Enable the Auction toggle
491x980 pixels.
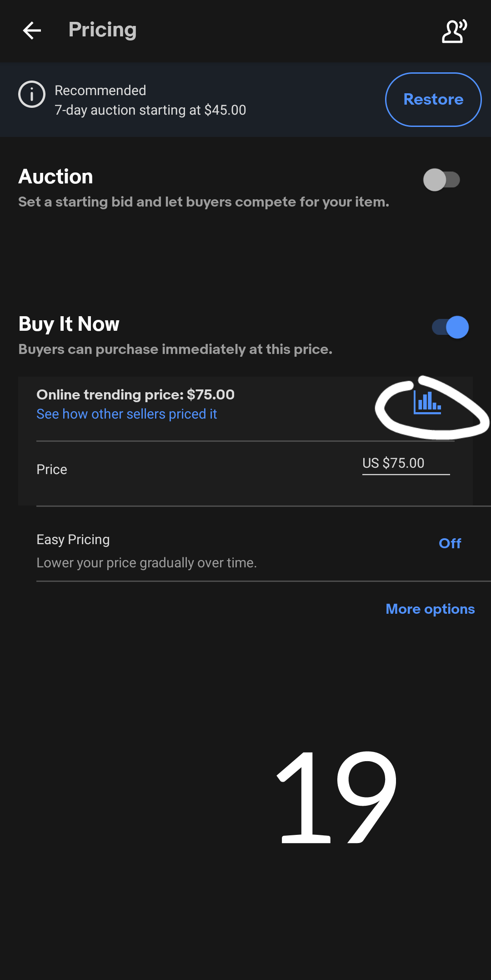[441, 180]
